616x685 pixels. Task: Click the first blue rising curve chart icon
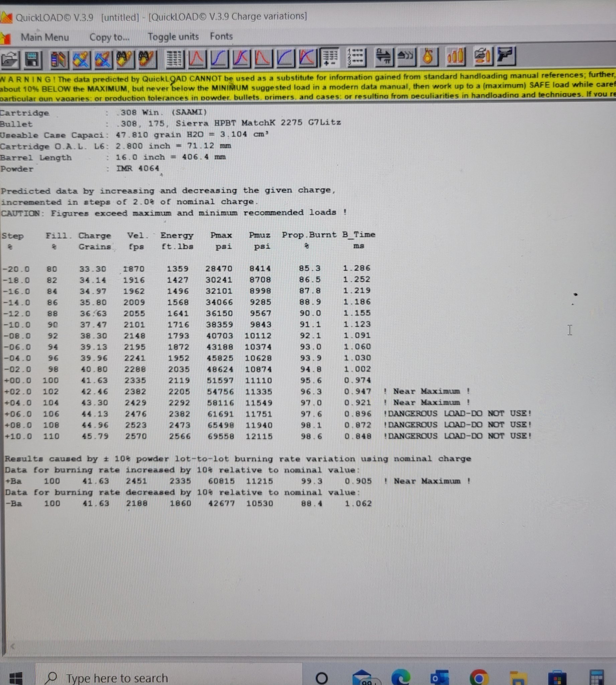[x=219, y=58]
